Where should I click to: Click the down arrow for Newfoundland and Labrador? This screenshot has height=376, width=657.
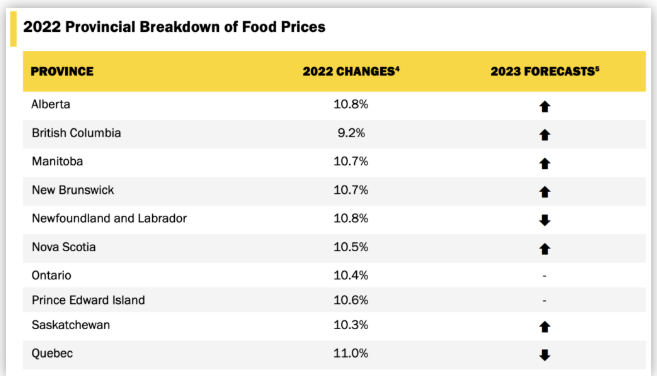click(544, 220)
